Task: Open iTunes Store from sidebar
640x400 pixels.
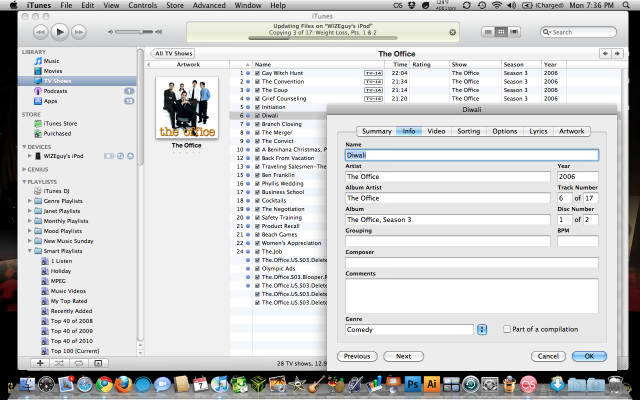Action: [x=60, y=123]
